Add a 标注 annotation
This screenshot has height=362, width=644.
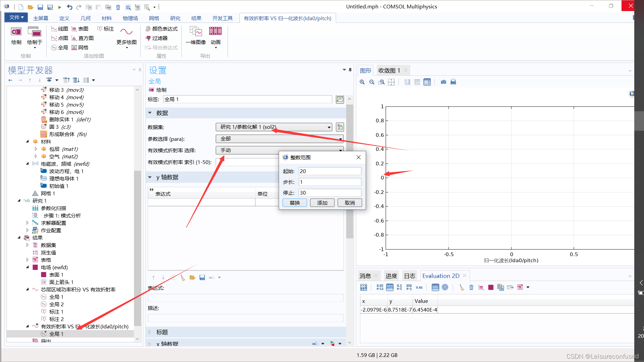point(105,29)
